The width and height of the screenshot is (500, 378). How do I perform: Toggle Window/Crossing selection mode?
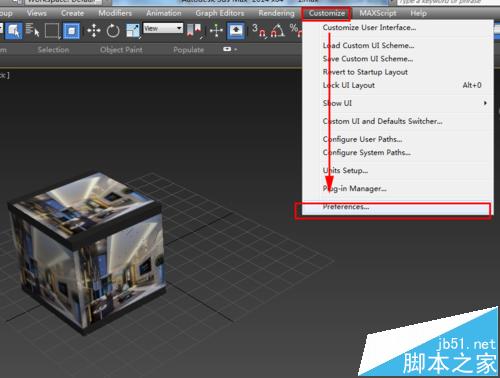[71, 31]
